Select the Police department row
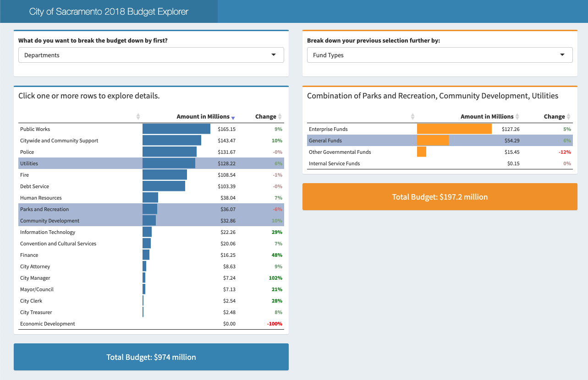 [151, 152]
